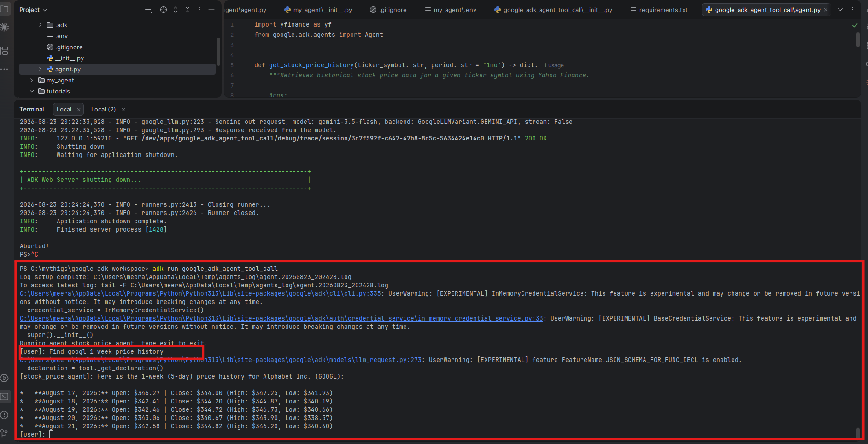Expand the .adk folder
This screenshot has height=444, width=868.
41,25
